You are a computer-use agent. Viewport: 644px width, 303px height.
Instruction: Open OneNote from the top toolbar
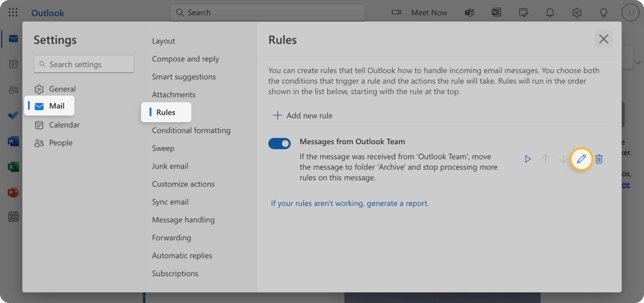(496, 13)
